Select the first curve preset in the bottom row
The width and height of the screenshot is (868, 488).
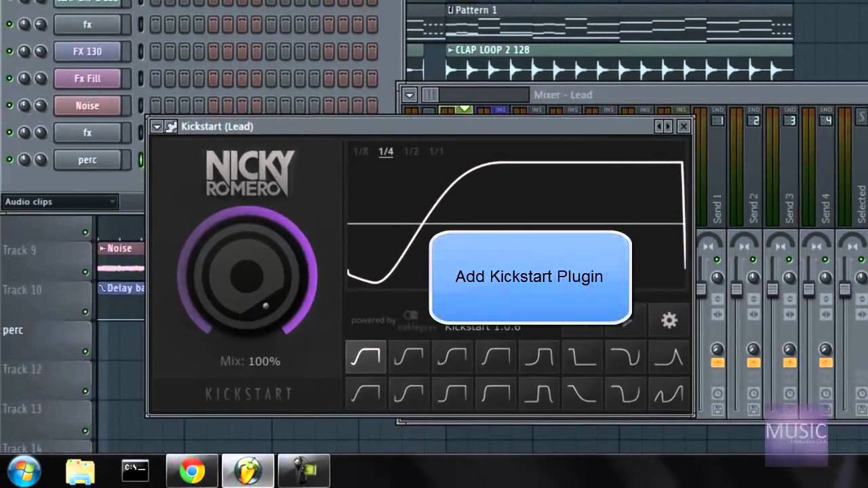(x=366, y=393)
